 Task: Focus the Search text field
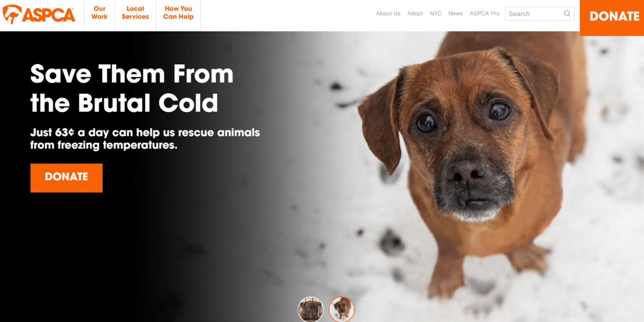point(539,14)
